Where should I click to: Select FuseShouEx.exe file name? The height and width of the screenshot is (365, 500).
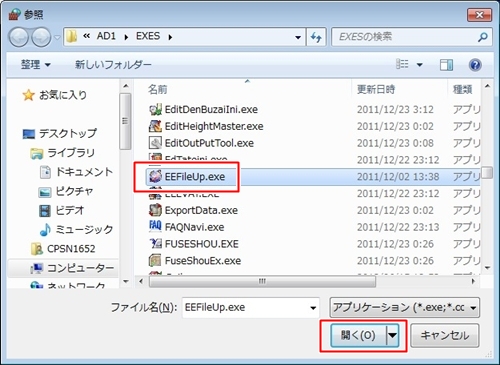click(x=203, y=261)
